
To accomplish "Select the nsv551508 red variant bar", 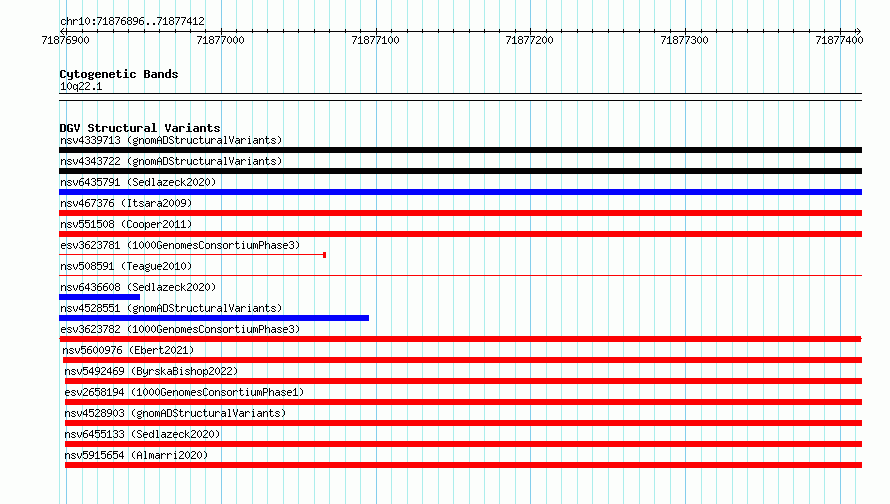I will click(460, 234).
